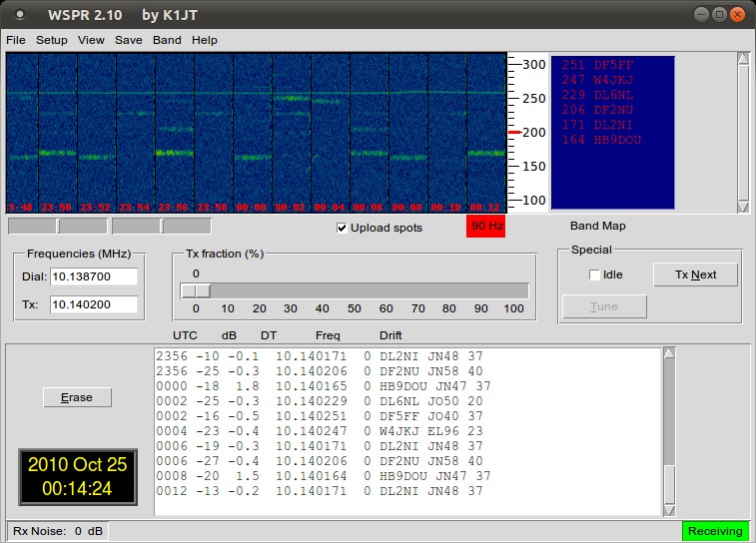The image size is (756, 543).
Task: Click the Tune button
Action: (604, 306)
